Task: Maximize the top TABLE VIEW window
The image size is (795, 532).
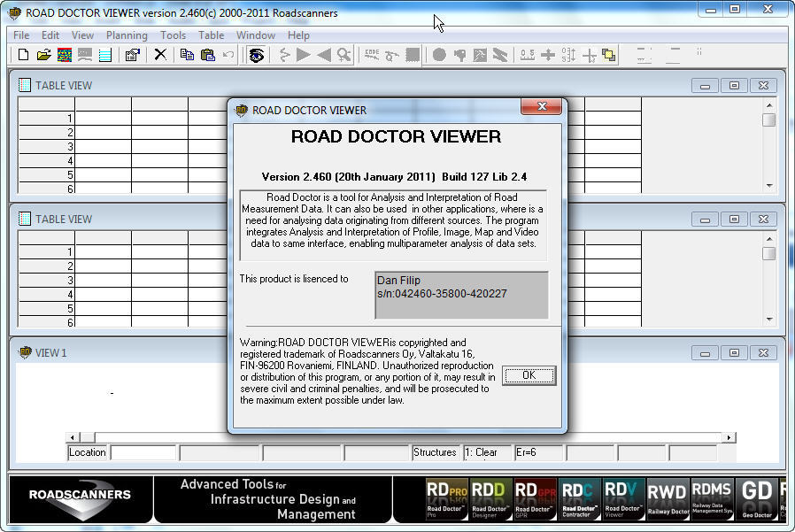Action: tap(734, 85)
